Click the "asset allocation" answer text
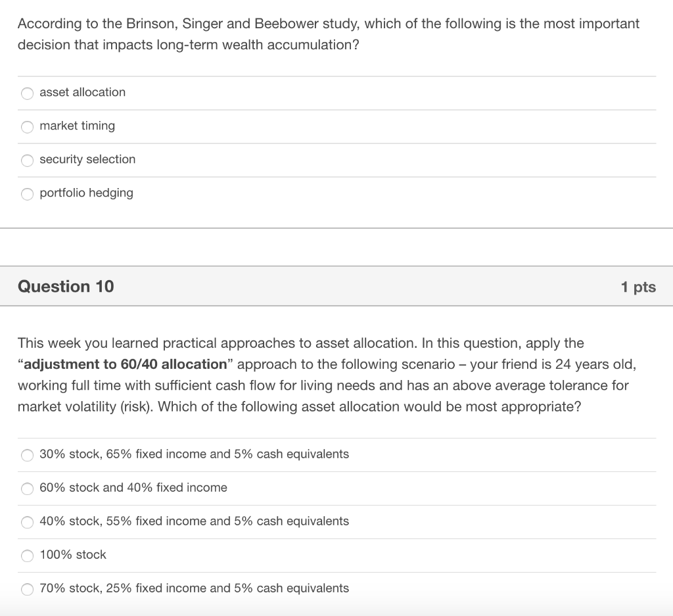Screen dimensions: 673x616 [x=82, y=93]
